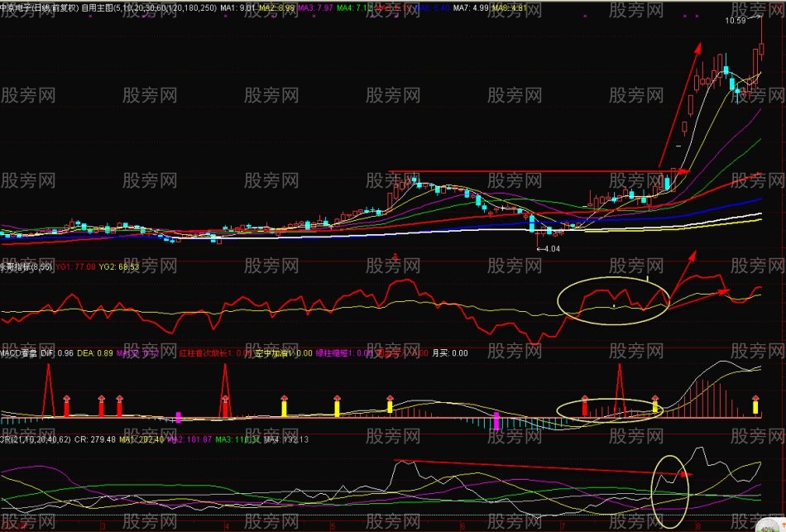Click the 空中加油1: 0.00 label
This screenshot has width=786, height=532.
pyautogui.click(x=284, y=353)
